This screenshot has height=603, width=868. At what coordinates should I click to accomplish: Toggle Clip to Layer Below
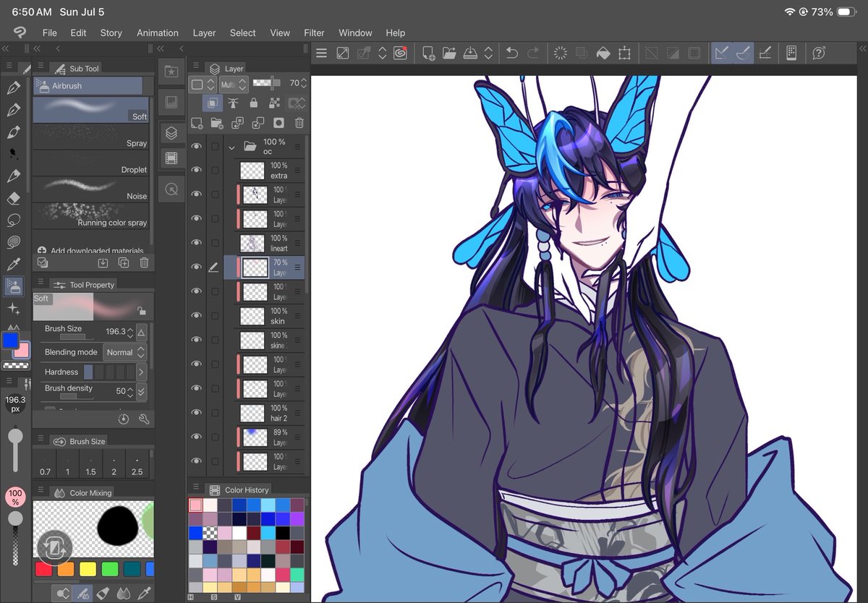coord(213,103)
